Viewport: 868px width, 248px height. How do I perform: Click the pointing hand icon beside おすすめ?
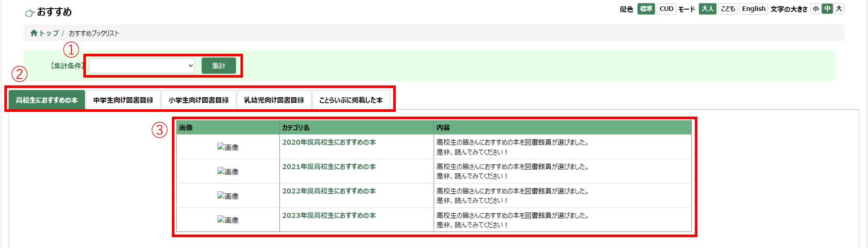[x=30, y=13]
